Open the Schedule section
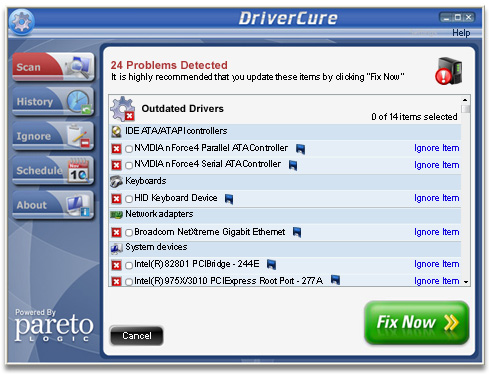 53,170
